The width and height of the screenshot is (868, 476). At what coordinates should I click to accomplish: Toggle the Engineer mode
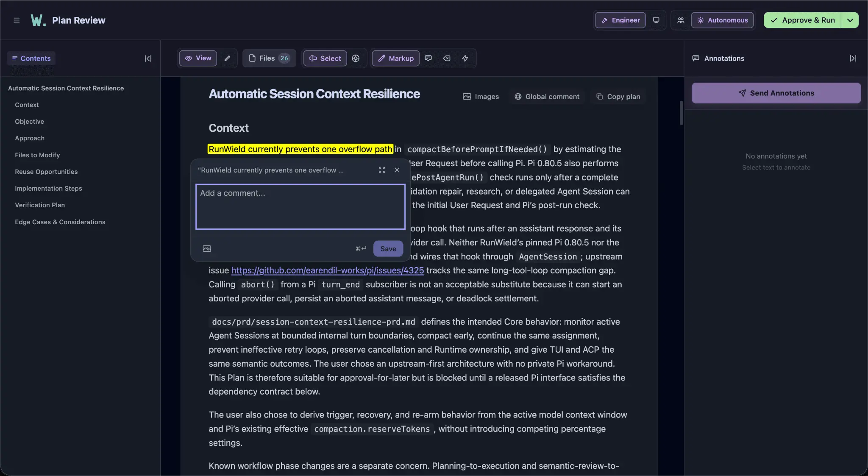[620, 20]
